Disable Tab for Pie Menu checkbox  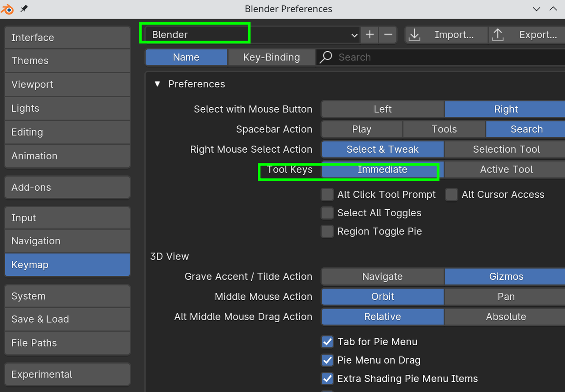click(327, 342)
